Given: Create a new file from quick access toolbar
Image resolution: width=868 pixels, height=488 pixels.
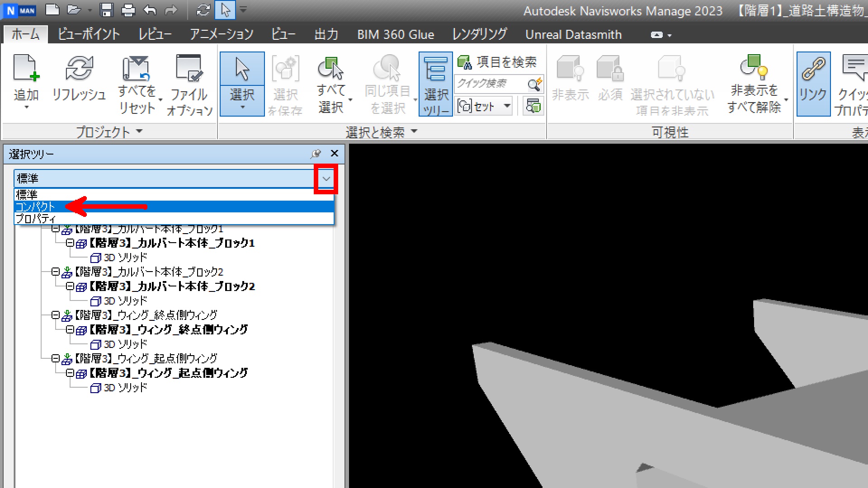Looking at the screenshot, I should (x=53, y=10).
